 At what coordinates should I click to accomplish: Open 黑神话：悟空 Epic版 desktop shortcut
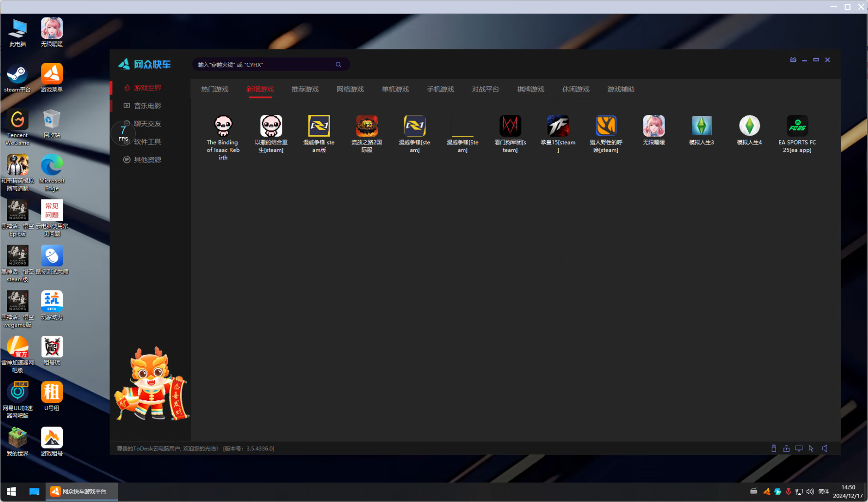(18, 218)
